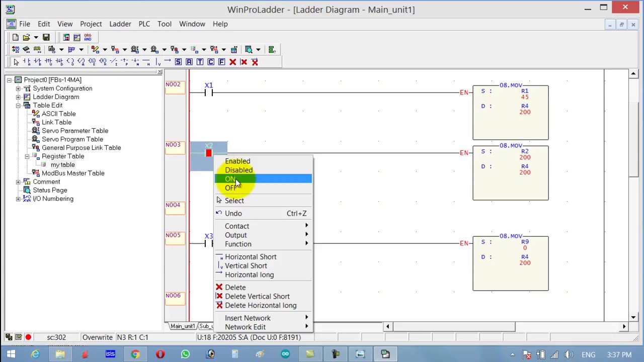
Task: Collapse the Register Table tree node
Action: click(27, 156)
